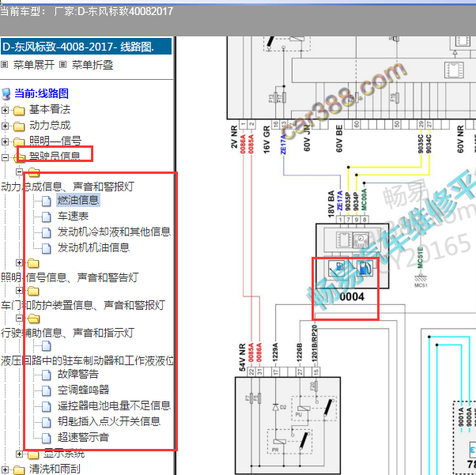Open the 液压回路中的驻车制动器和工作液液位 item
Screen dimensions: 476x475
[x=87, y=360]
